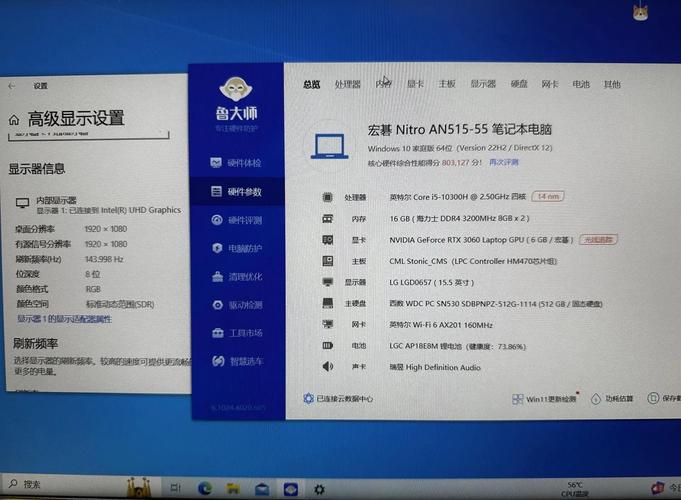Click CML Stonic_CMS motherboard text

[x=473, y=261]
